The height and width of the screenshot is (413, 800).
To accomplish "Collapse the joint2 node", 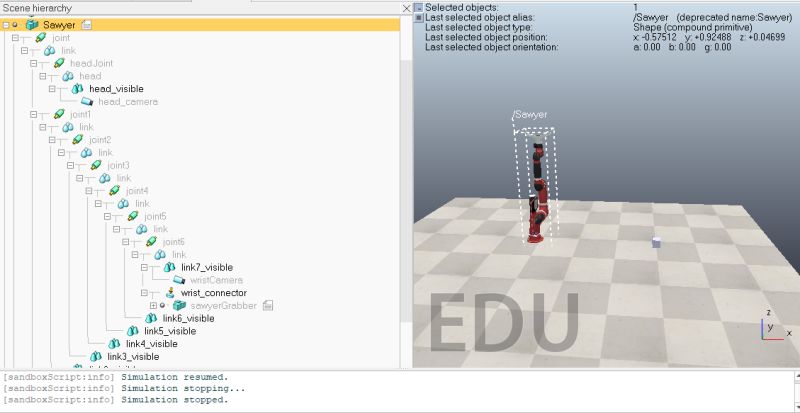I will click(x=52, y=139).
